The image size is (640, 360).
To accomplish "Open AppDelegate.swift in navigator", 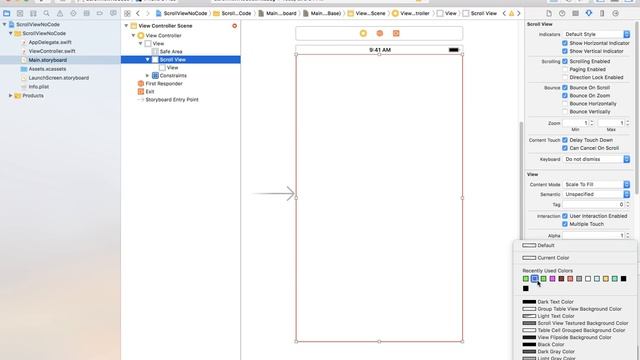I will pyautogui.click(x=50, y=42).
